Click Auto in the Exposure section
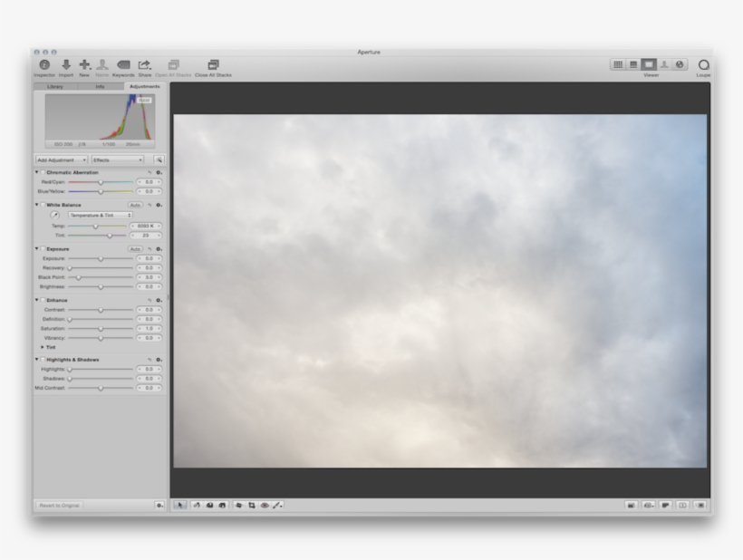 tap(137, 247)
